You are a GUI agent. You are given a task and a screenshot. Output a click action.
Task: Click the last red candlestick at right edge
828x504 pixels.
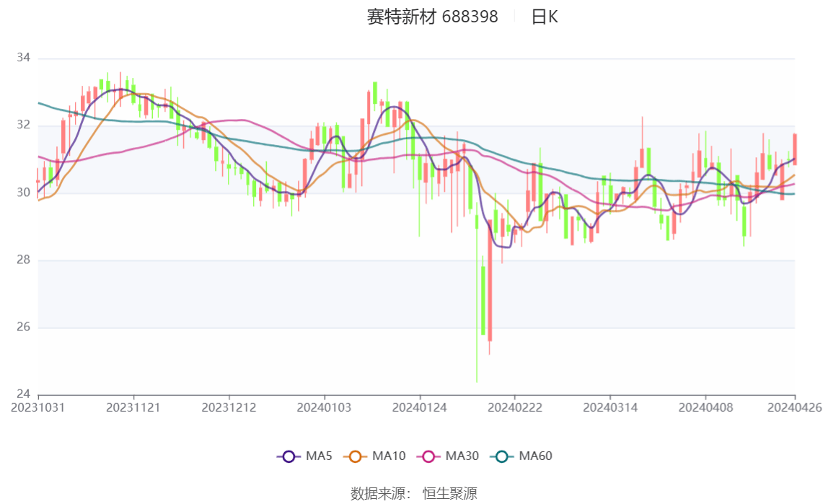tap(794, 149)
